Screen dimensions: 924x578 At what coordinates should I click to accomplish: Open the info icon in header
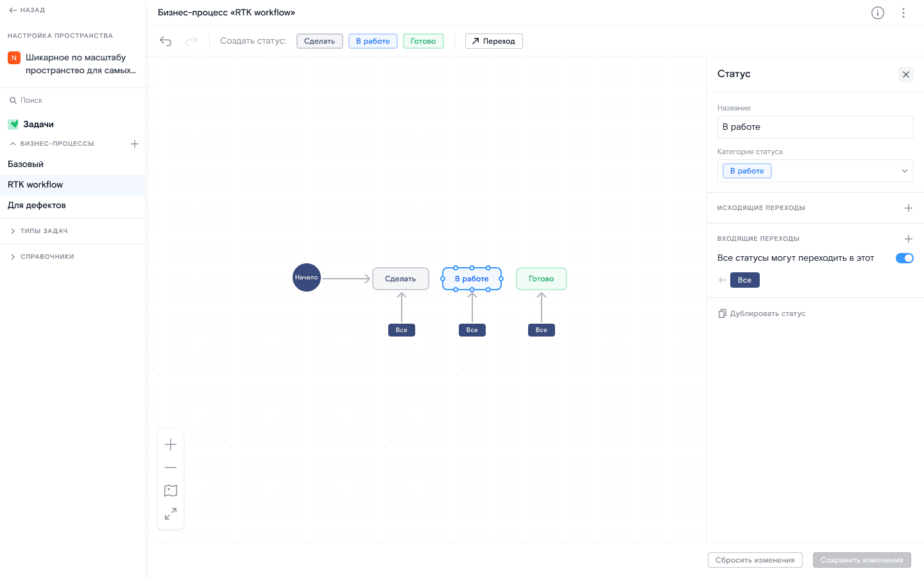pos(878,13)
